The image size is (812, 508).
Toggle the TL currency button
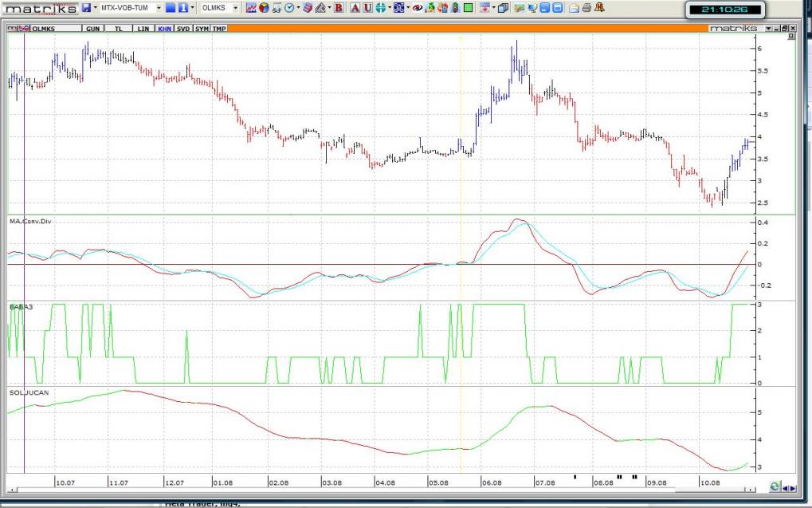tap(119, 28)
